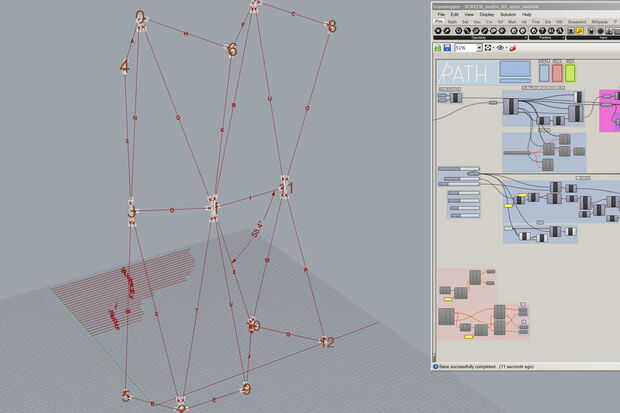This screenshot has height=413, width=620.
Task: Expand the Geometry panel bar under the icons
Action: tap(480, 38)
